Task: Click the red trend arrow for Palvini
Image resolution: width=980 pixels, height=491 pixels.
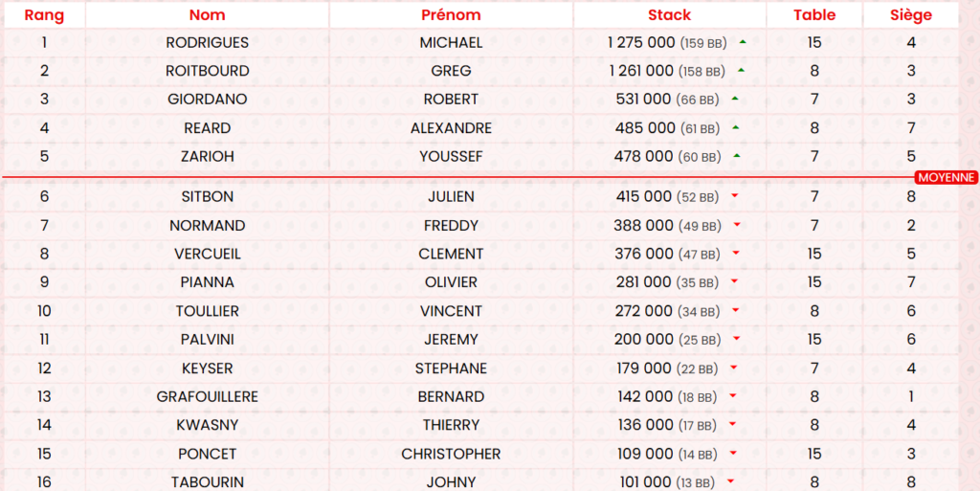Action: point(737,340)
